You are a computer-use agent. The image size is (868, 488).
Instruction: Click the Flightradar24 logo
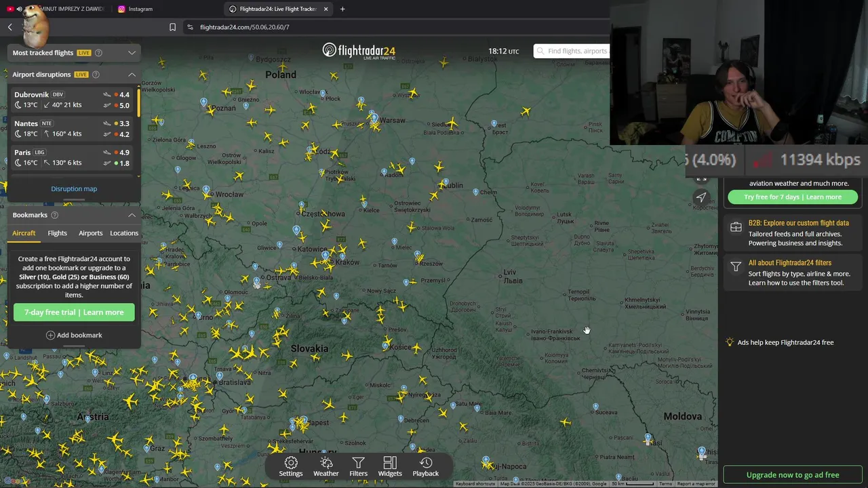359,51
